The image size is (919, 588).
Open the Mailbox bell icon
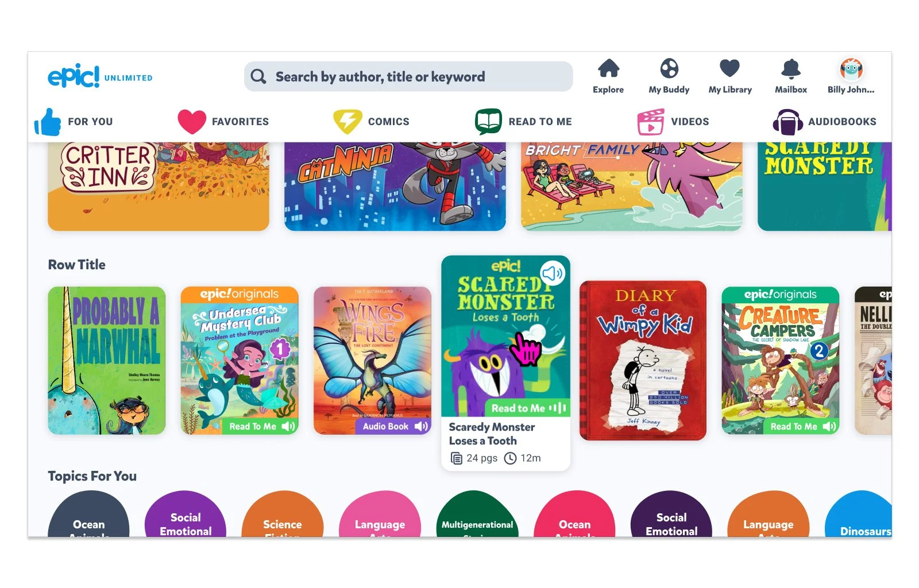tap(790, 68)
